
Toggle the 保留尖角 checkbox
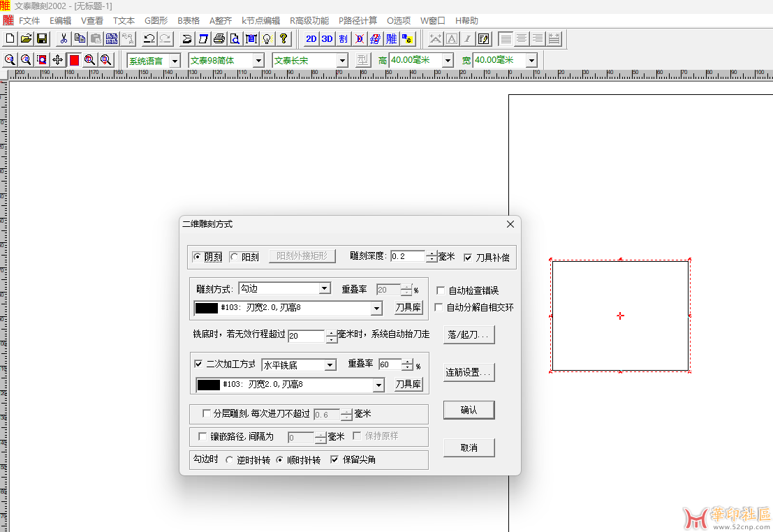tap(334, 459)
